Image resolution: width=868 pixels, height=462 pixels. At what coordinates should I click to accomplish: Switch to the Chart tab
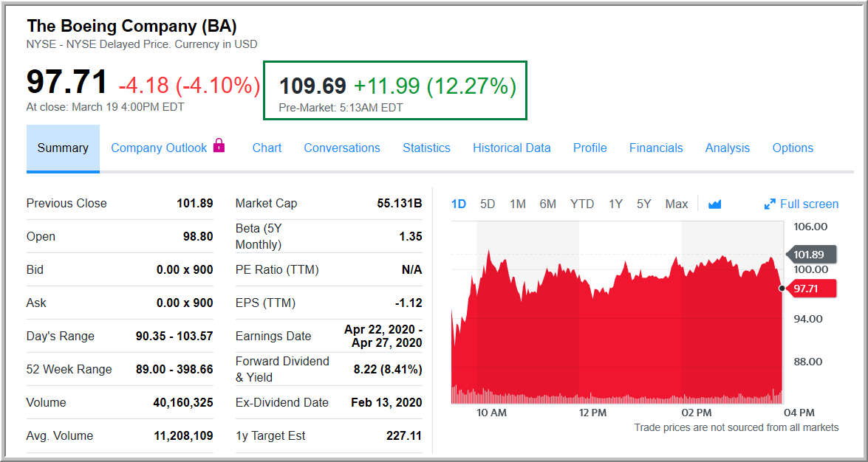(267, 148)
